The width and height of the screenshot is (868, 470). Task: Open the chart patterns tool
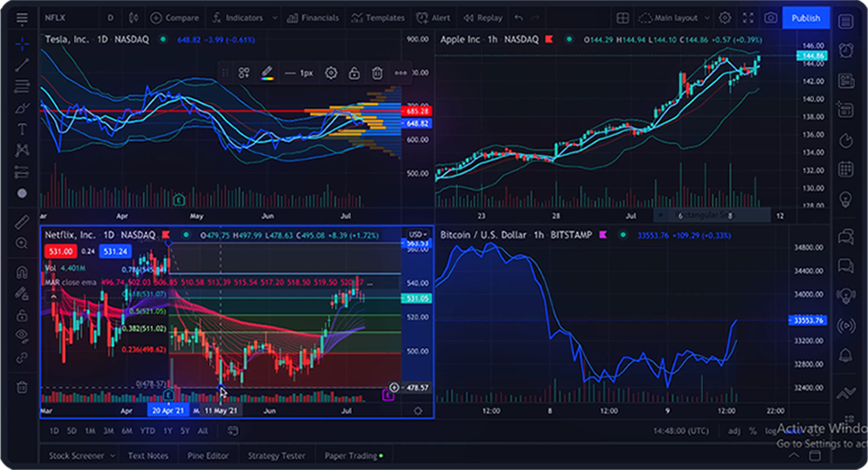[x=22, y=151]
